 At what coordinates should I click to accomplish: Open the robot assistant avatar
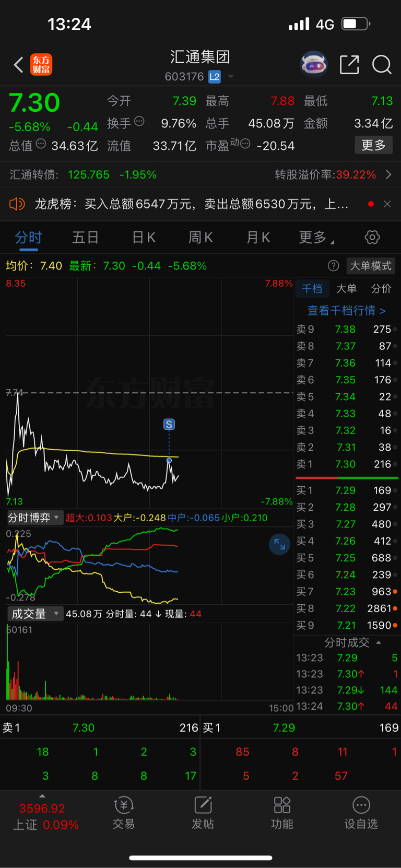click(313, 65)
